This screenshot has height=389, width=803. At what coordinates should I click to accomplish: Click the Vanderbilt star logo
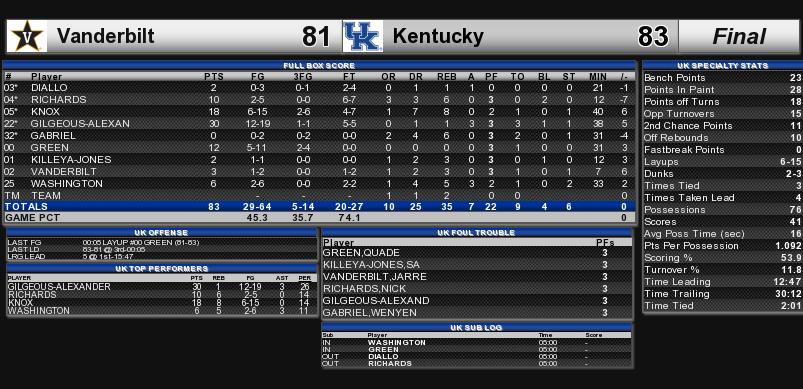[x=27, y=36]
